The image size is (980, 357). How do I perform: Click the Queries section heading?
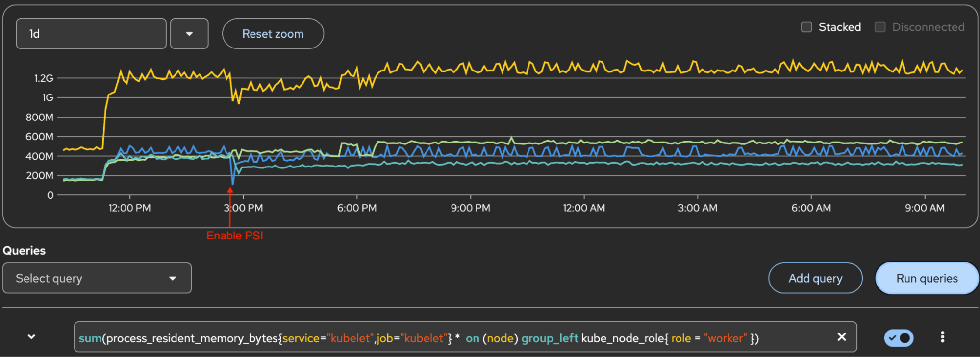pos(24,251)
